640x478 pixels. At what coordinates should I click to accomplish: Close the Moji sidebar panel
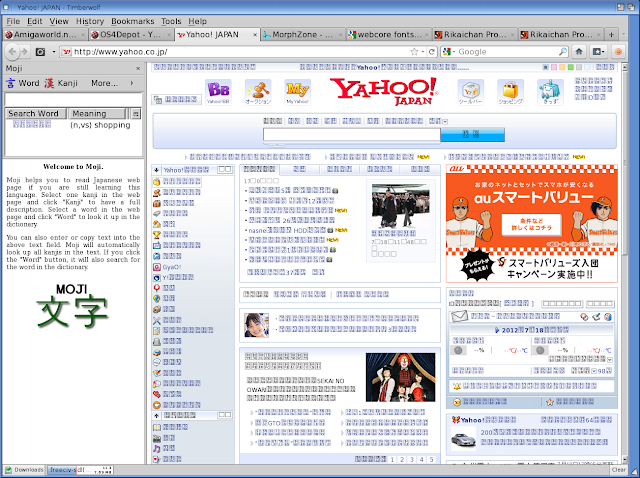click(138, 69)
